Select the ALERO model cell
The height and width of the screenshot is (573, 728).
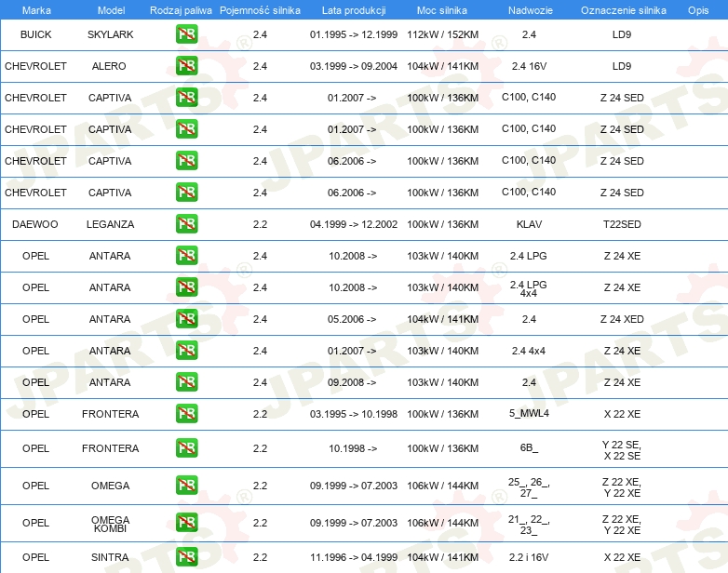pyautogui.click(x=109, y=66)
